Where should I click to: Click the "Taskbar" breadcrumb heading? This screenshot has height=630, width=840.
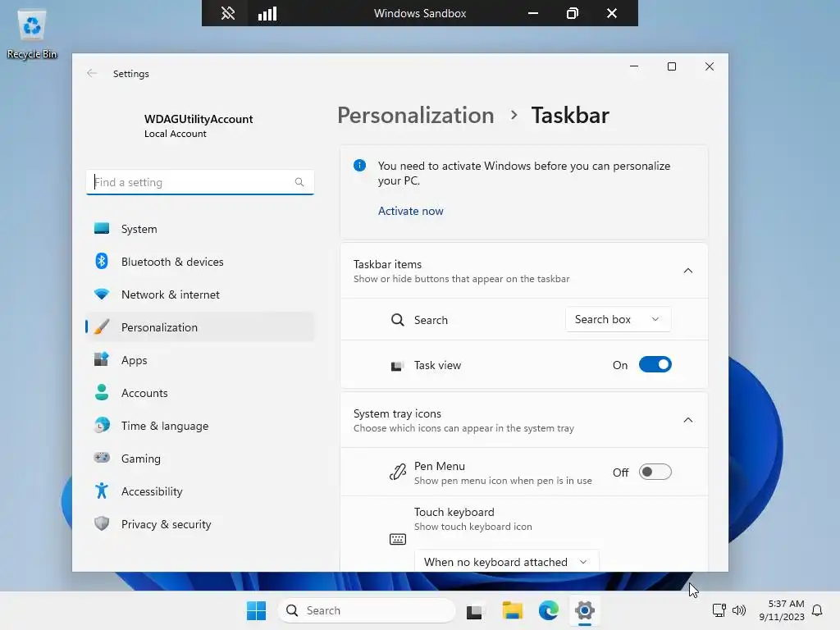(570, 115)
